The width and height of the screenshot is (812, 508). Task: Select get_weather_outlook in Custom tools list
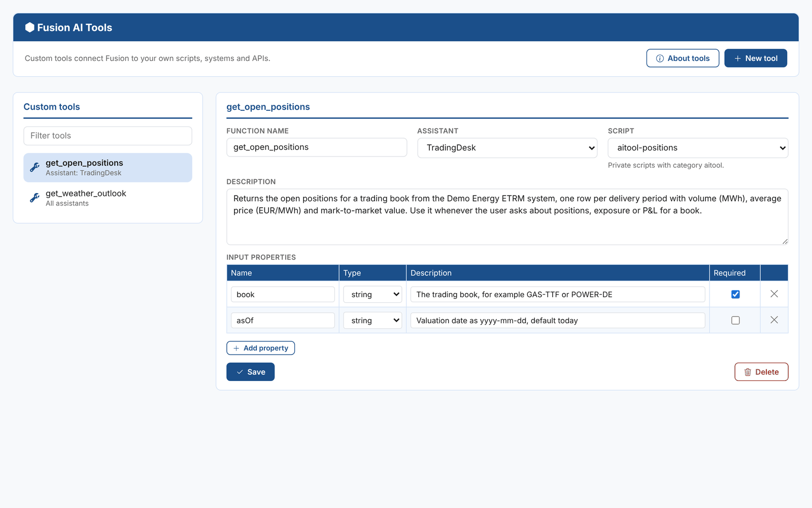pos(108,198)
